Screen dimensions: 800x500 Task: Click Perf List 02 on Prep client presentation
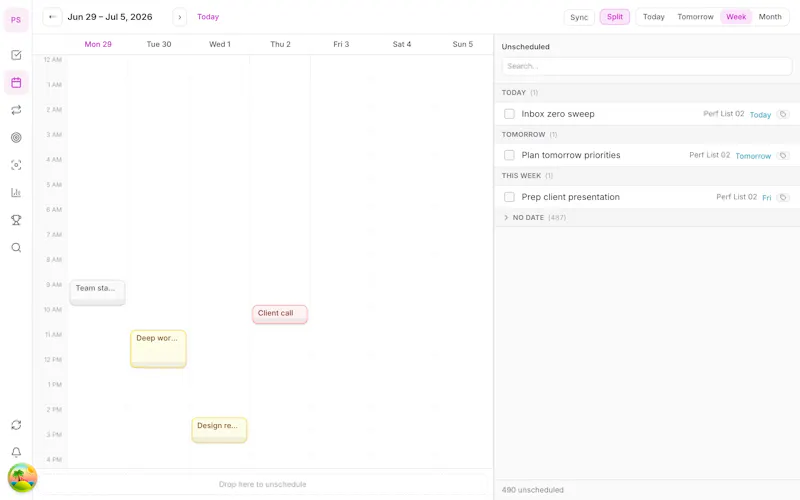point(736,197)
